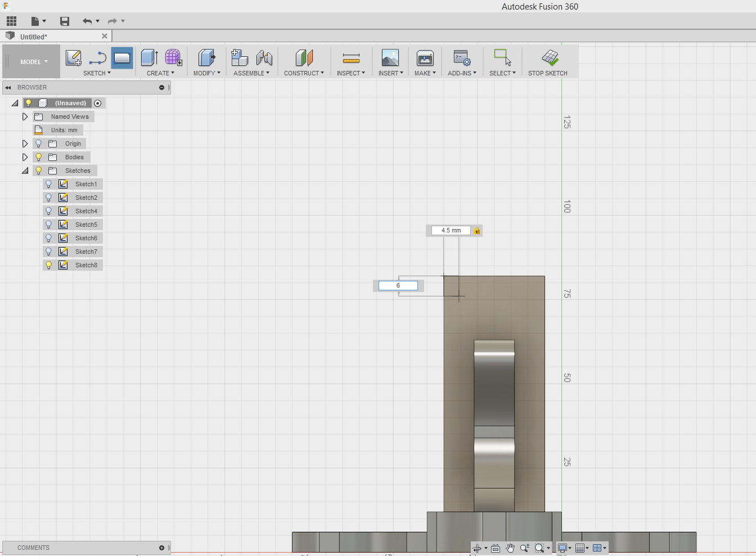The height and width of the screenshot is (556, 756).
Task: Toggle visibility of the root (Unsaved) component
Action: 28,103
